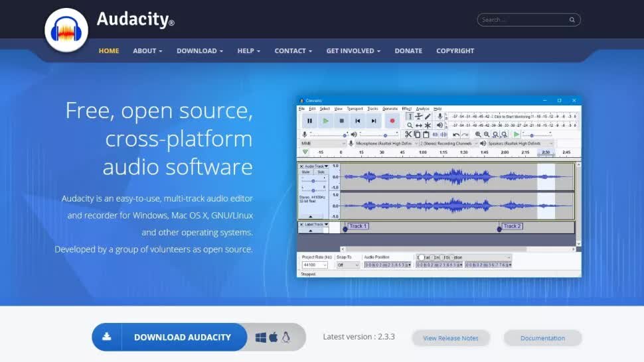Click the recording meter microphone icon

click(x=440, y=117)
